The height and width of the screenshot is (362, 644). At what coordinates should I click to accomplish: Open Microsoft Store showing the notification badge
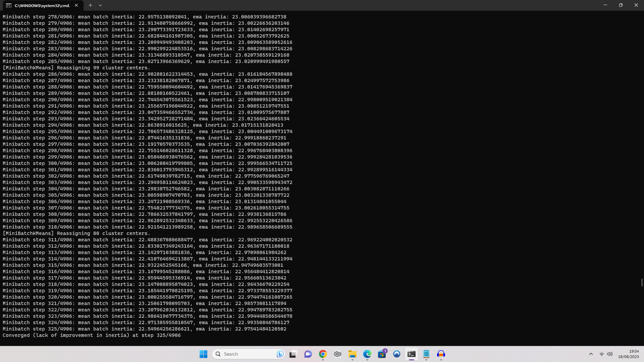coord(381,354)
